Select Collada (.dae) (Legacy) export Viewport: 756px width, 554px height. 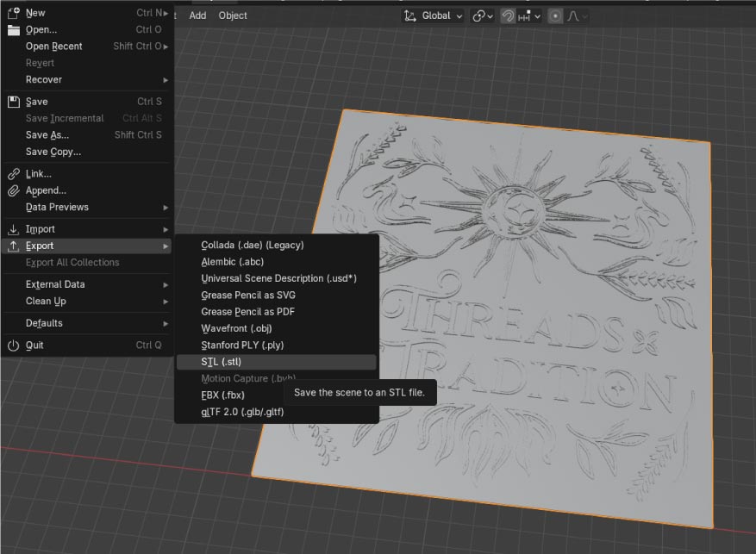(x=276, y=246)
